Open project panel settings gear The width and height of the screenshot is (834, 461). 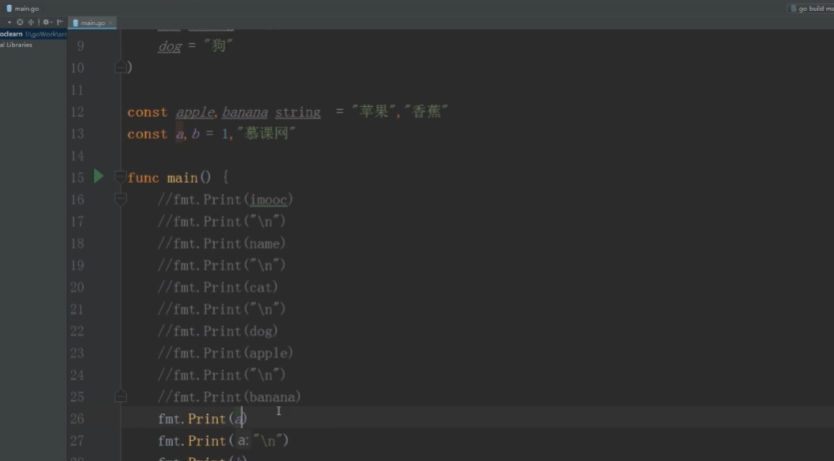(x=45, y=21)
